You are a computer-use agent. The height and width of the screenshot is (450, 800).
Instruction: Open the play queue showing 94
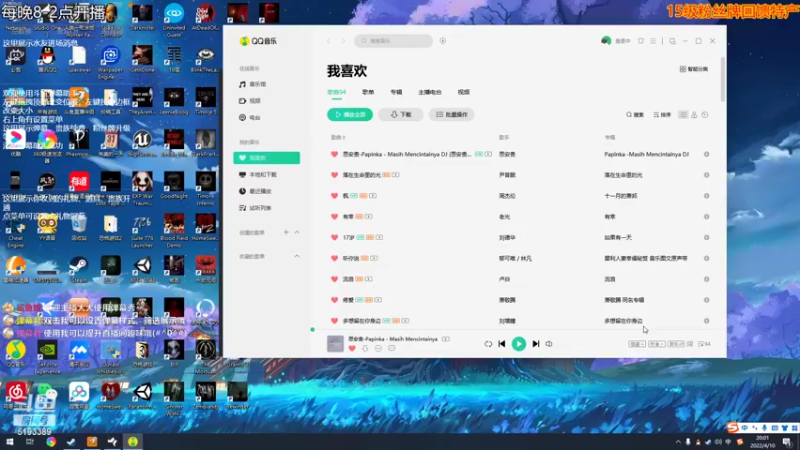pos(704,344)
